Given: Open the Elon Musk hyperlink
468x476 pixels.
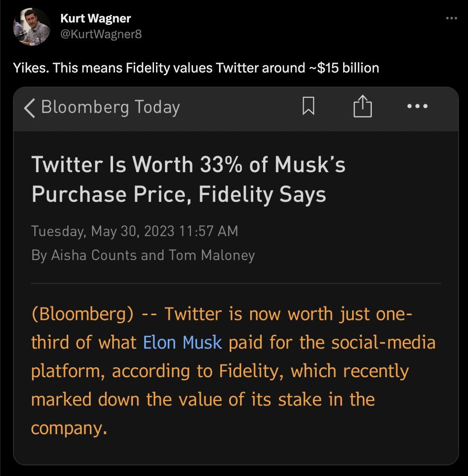Looking at the screenshot, I should coord(182,342).
